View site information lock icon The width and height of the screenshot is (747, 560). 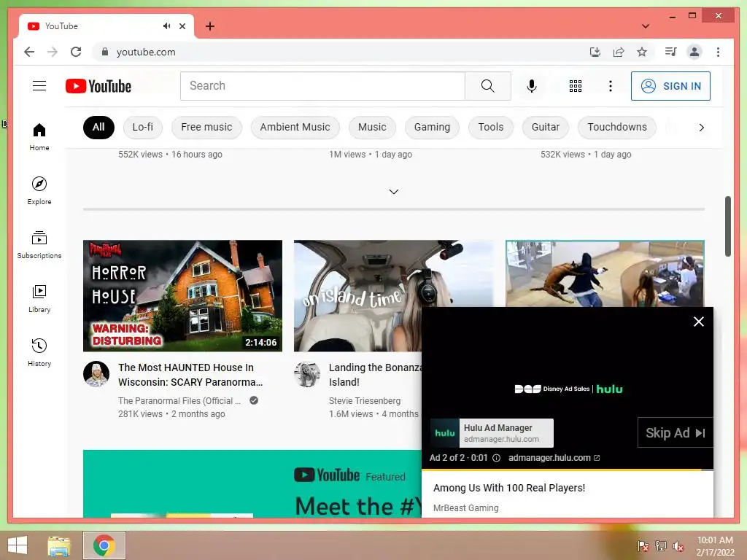pyautogui.click(x=105, y=52)
